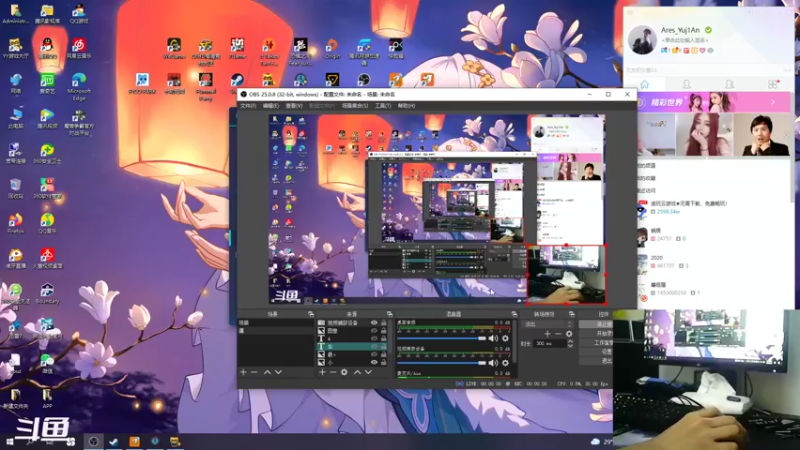The height and width of the screenshot is (450, 800).
Task: Move selected source down
Action: [x=368, y=372]
